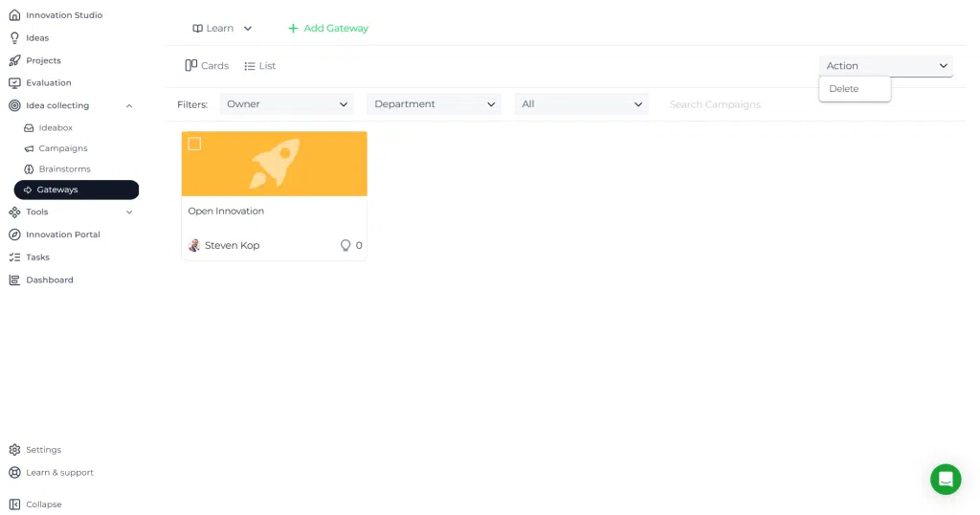980x515 pixels.
Task: Click the Evaluation monitor icon
Action: pos(14,83)
